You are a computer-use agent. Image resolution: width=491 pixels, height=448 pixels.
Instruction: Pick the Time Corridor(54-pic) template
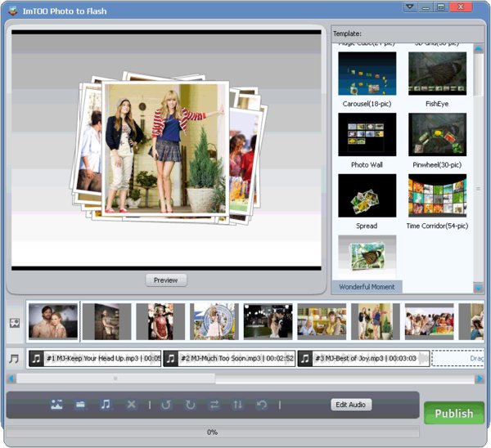pos(437,196)
